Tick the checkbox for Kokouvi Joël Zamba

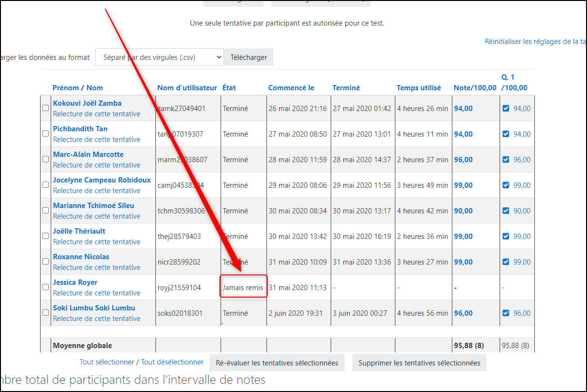coord(46,108)
